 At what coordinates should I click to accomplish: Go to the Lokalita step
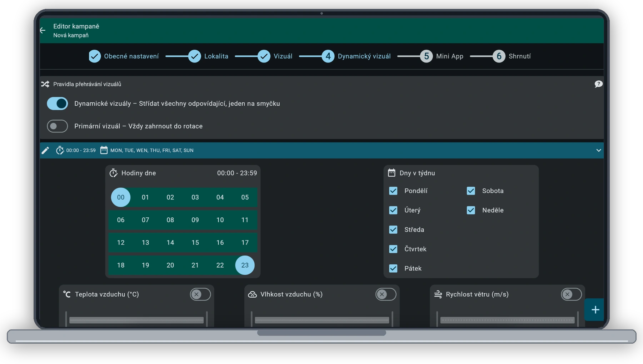point(208,56)
